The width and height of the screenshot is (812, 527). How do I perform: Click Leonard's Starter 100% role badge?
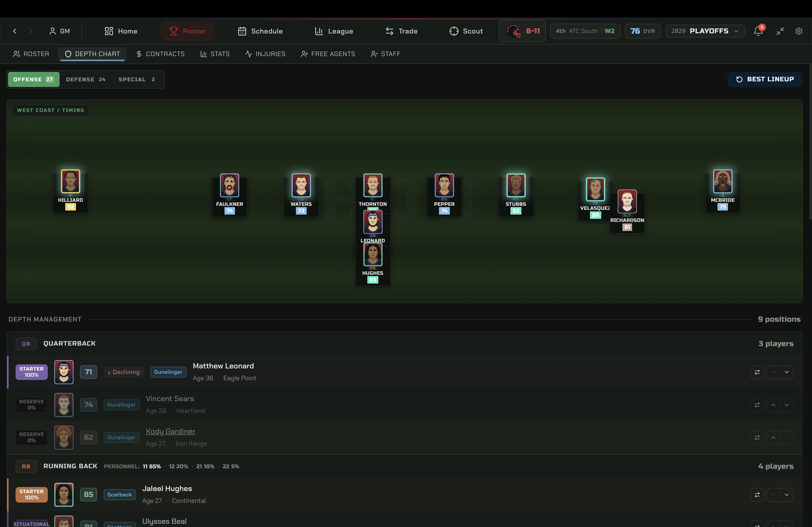point(32,372)
